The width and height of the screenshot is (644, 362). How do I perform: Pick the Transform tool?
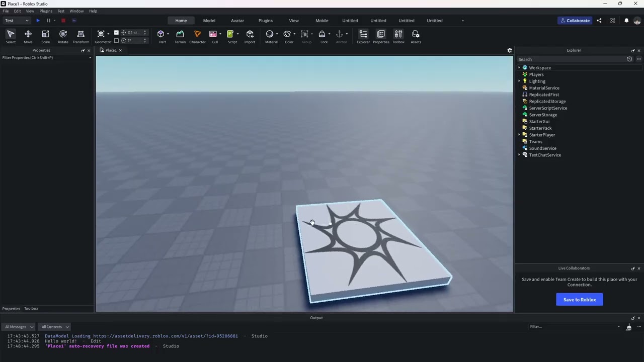point(80,36)
